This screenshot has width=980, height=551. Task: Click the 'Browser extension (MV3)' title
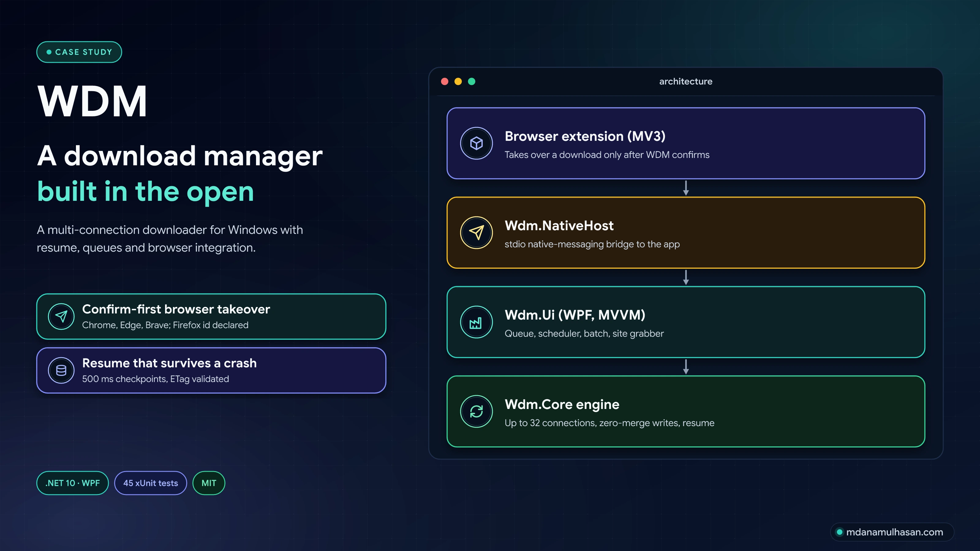[585, 136]
